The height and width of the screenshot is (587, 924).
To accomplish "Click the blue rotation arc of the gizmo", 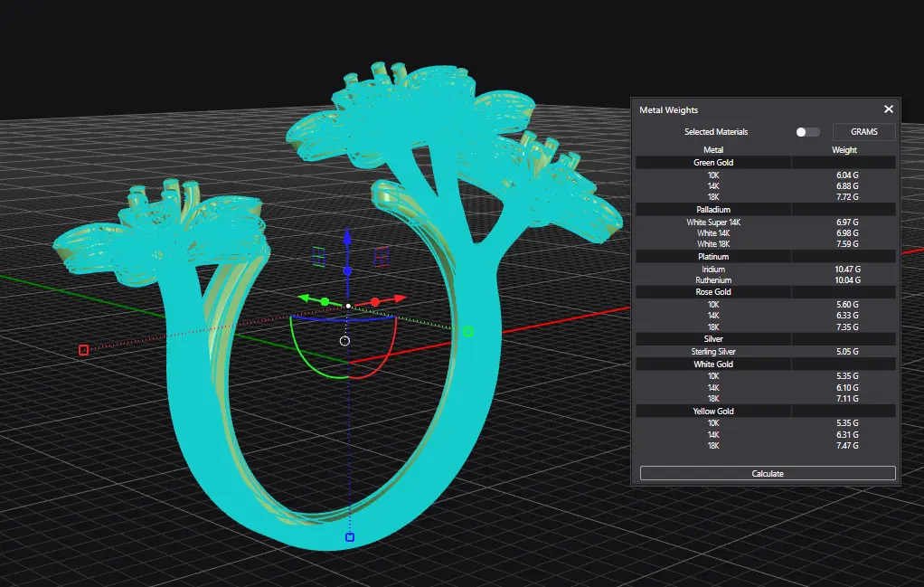I will pyautogui.click(x=343, y=319).
